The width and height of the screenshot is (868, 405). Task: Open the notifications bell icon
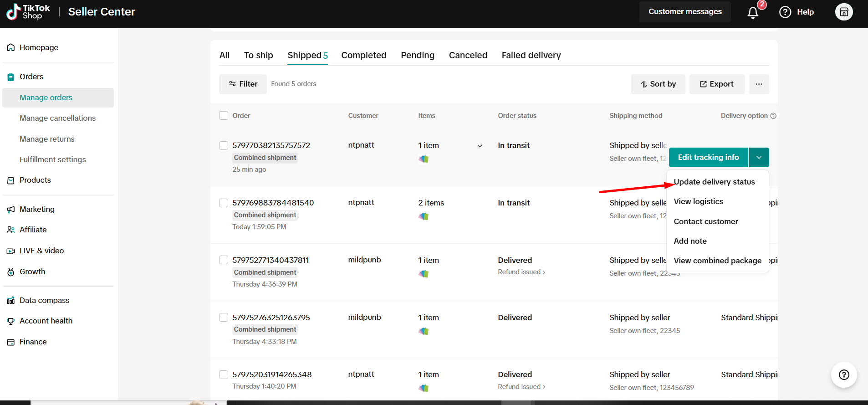753,12
